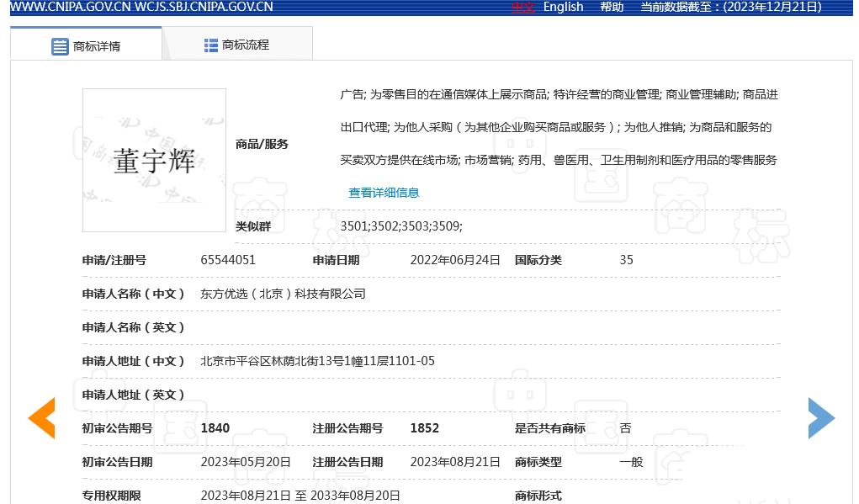Image resolution: width=859 pixels, height=504 pixels.
Task: Click the registration announcement date 2023年08月21日
Action: click(x=455, y=462)
